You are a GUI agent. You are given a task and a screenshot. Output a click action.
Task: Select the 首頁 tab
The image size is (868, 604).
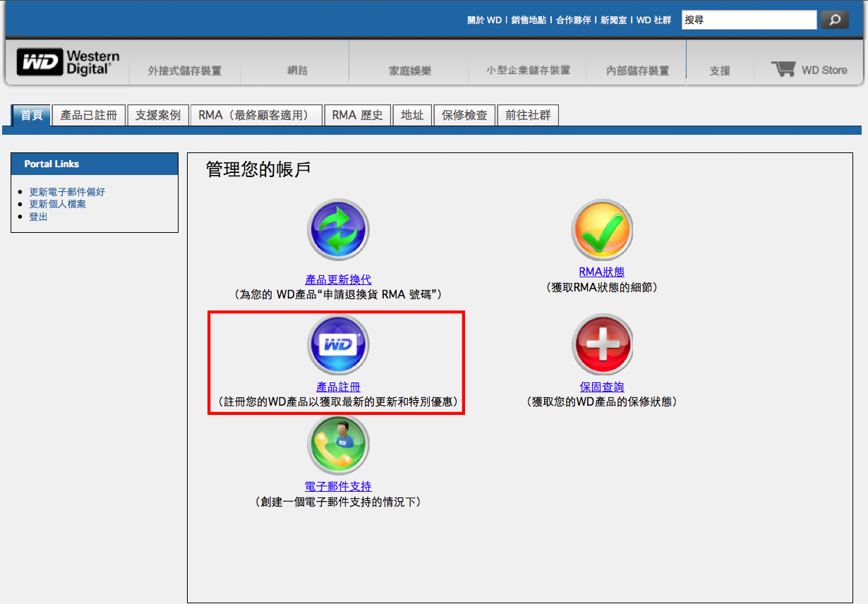[x=32, y=115]
